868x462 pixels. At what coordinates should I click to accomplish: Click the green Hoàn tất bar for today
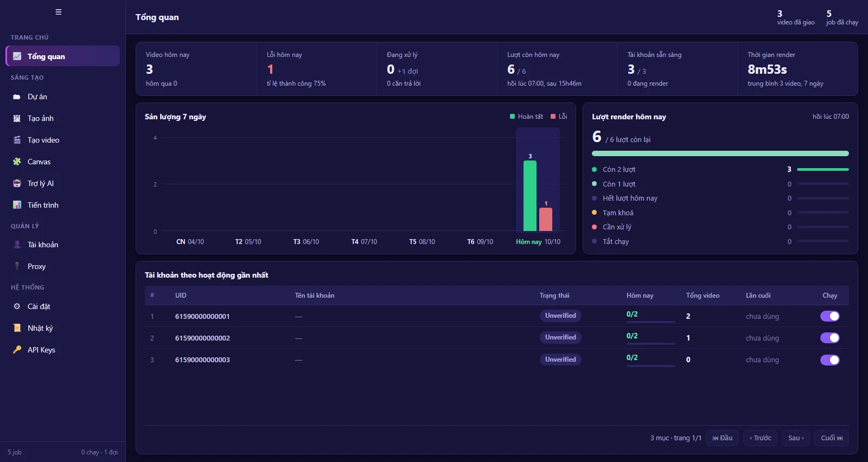(530, 196)
